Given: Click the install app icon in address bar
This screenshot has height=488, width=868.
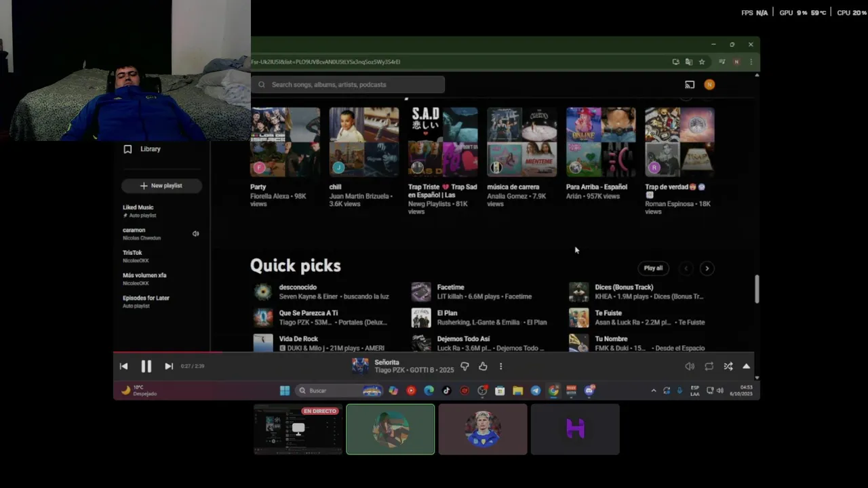Looking at the screenshot, I should [675, 62].
